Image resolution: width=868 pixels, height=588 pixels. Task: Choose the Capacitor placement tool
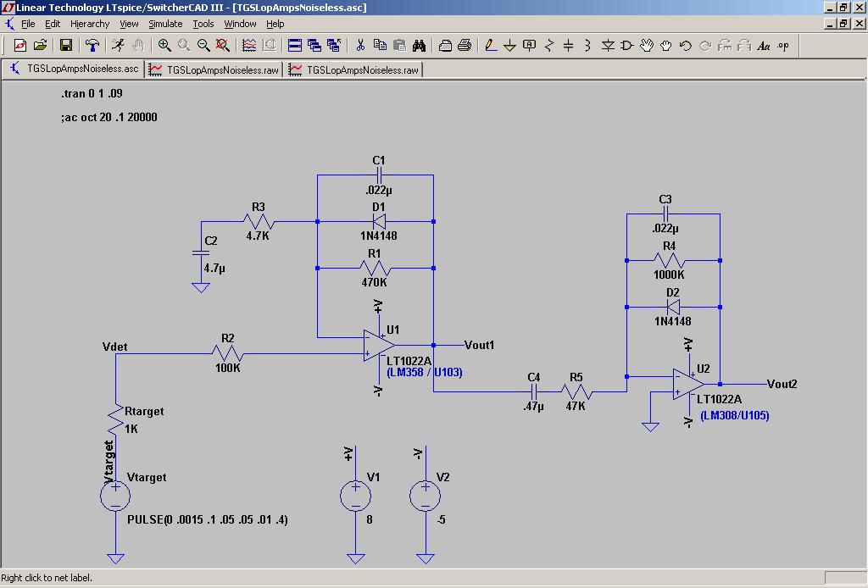pos(569,46)
